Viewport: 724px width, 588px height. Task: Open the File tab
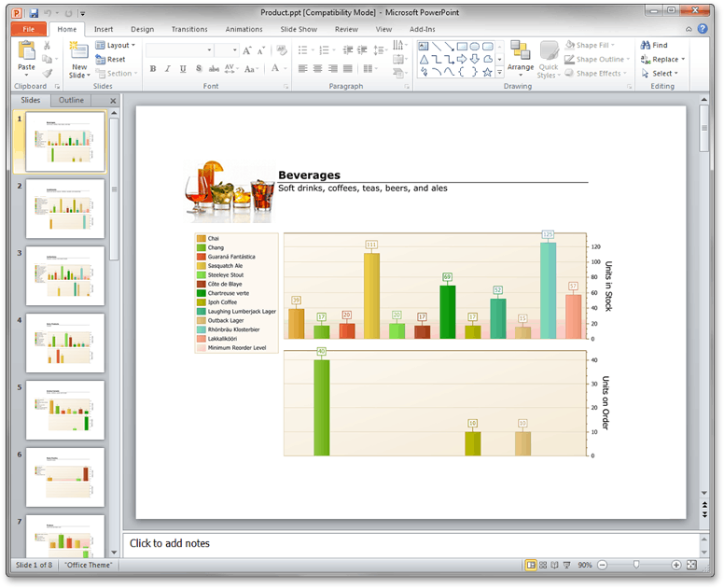29,29
